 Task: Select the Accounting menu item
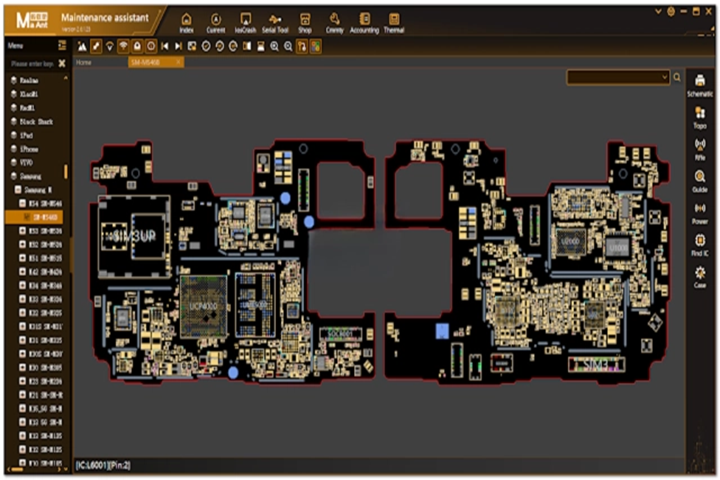(364, 23)
